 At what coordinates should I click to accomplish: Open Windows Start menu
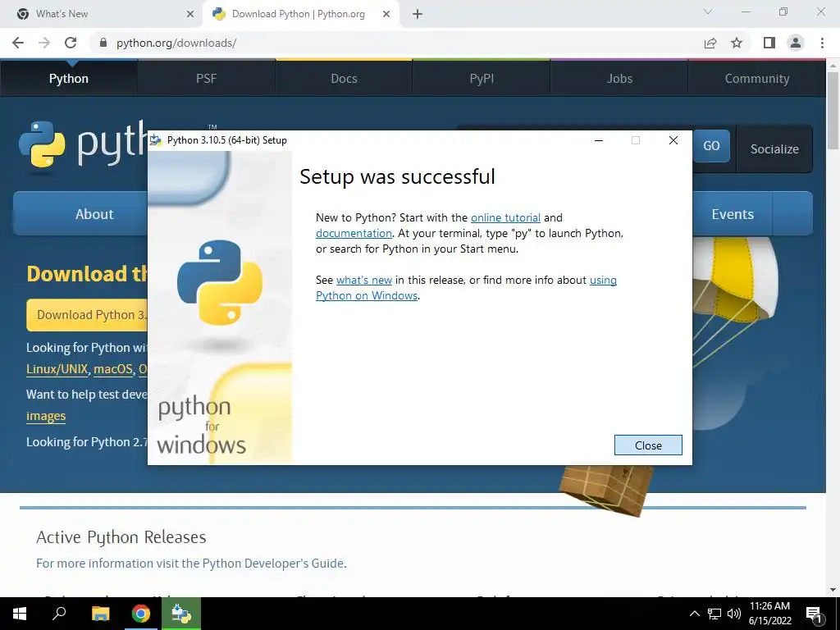point(20,614)
